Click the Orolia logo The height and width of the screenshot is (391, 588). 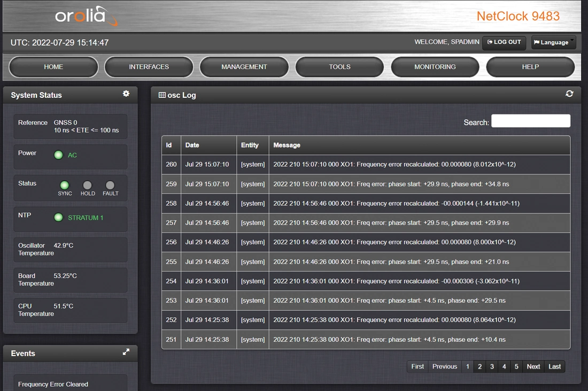[86, 16]
